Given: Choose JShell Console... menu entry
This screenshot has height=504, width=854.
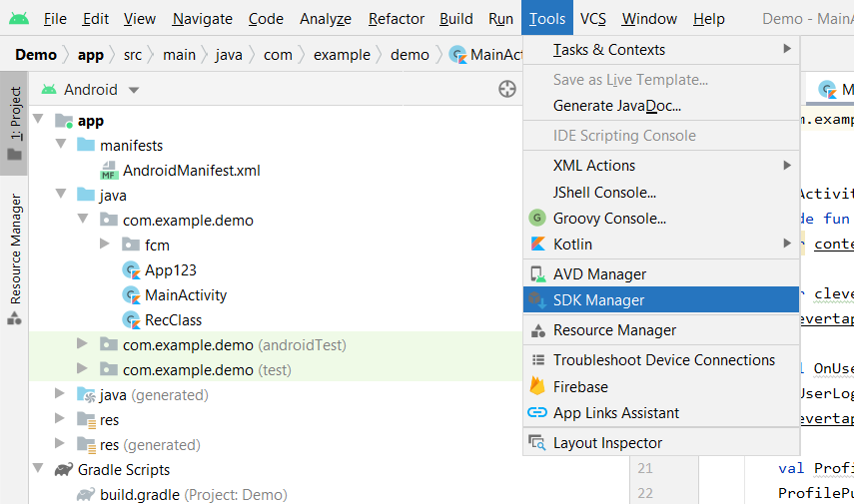Looking at the screenshot, I should (661, 193).
